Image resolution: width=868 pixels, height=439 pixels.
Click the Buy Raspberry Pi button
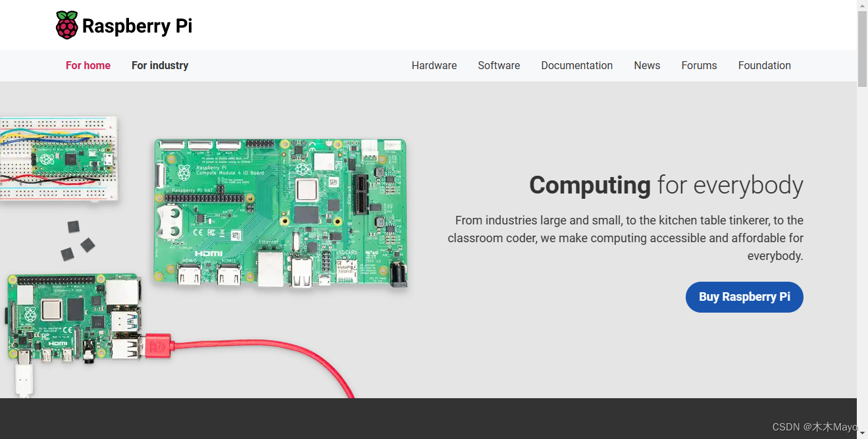coord(744,297)
